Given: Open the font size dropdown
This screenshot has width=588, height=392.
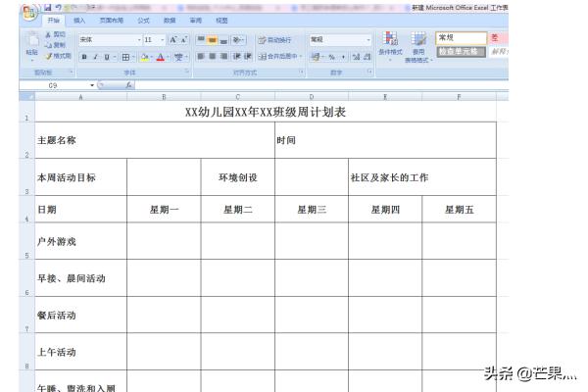Looking at the screenshot, I should [x=154, y=40].
